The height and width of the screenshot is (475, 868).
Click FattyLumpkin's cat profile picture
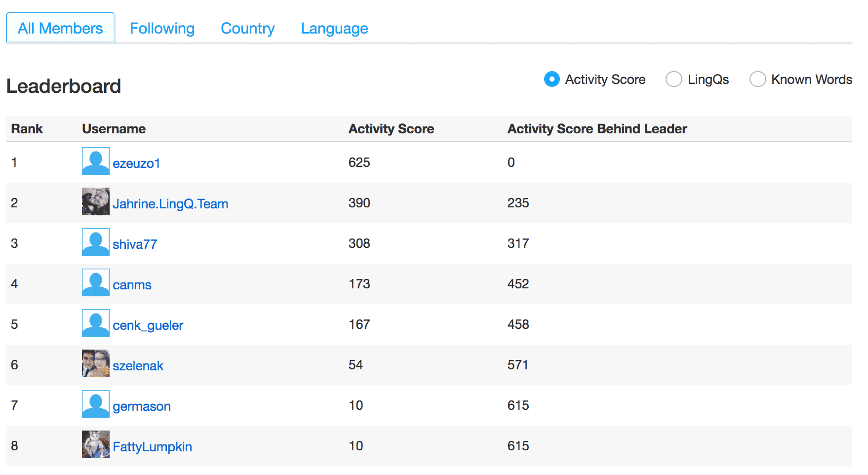[95, 445]
